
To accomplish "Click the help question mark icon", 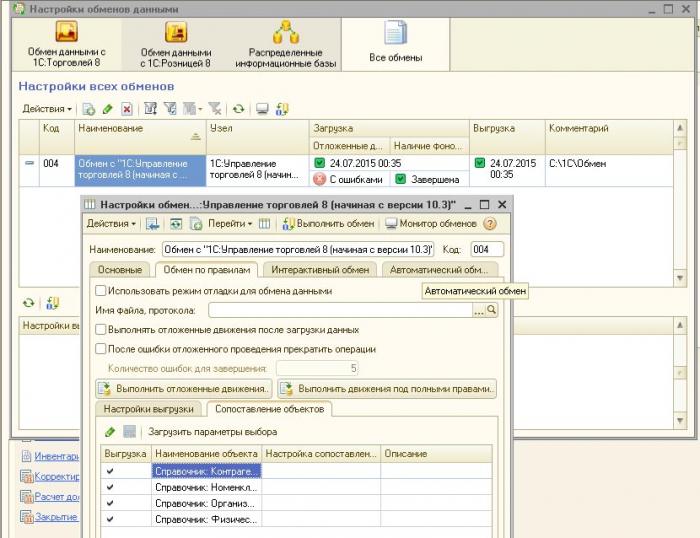I will 490,224.
